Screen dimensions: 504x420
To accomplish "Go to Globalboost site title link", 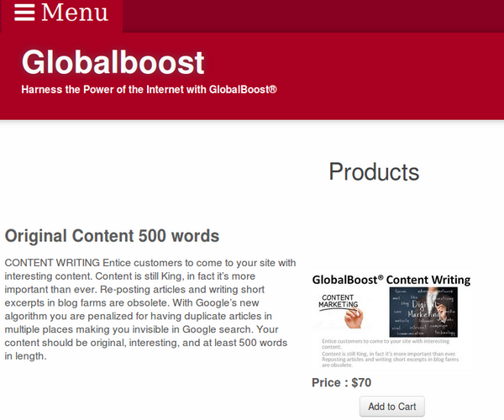I will pyautogui.click(x=113, y=62).
